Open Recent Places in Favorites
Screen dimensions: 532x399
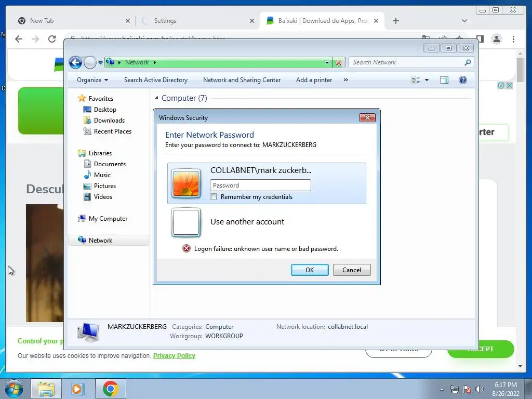pyautogui.click(x=112, y=131)
